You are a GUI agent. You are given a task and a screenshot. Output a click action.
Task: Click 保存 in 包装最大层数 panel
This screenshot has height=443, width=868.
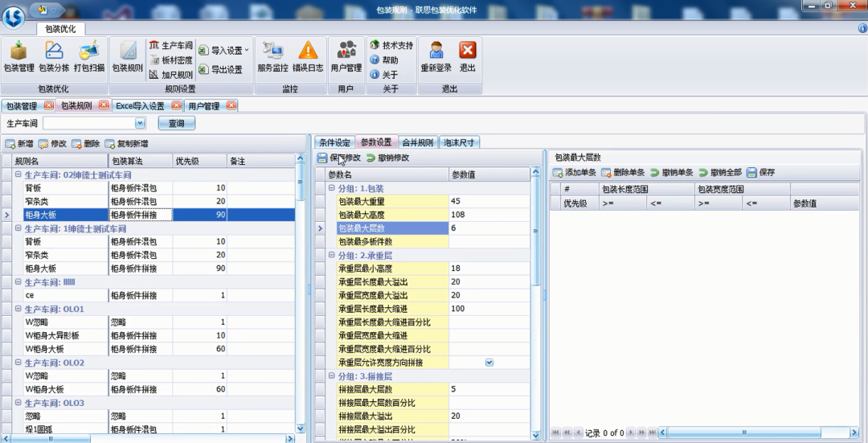point(761,173)
